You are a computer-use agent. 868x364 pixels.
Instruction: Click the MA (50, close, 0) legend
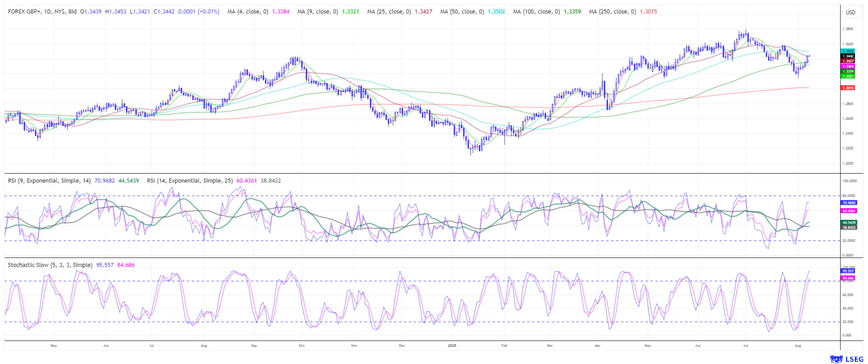(462, 11)
